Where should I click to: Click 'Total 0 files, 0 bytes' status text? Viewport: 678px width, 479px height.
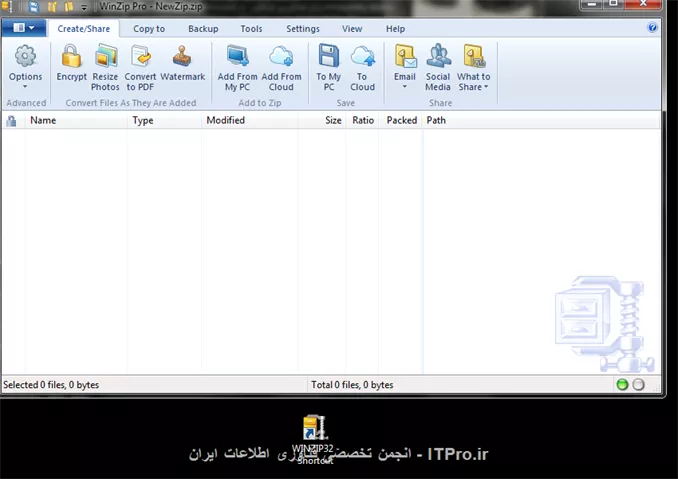pos(352,385)
